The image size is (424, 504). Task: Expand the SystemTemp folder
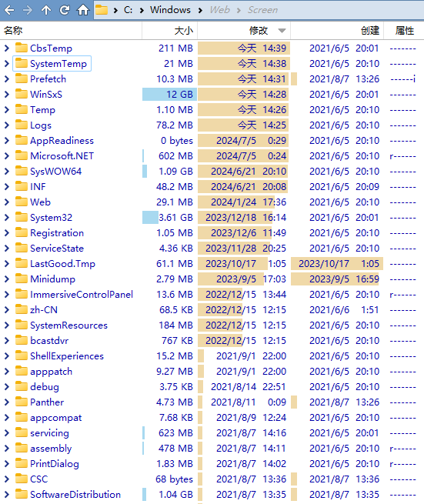click(7, 64)
